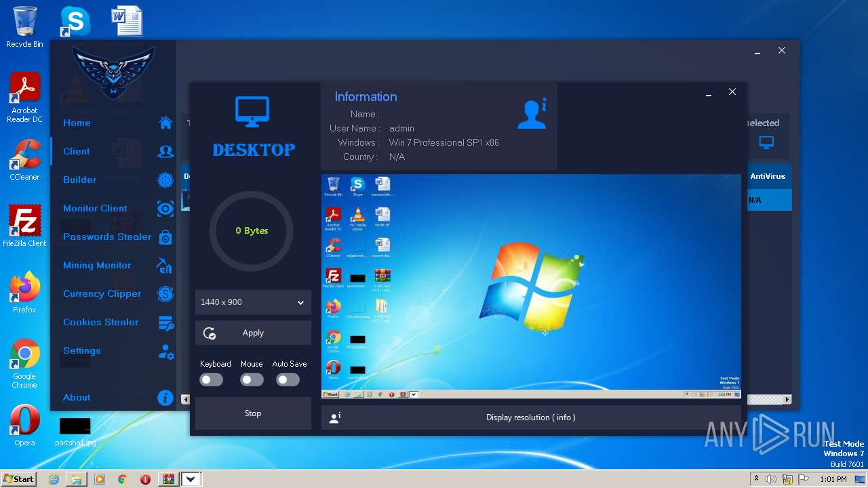Open Monitor Client menu item
This screenshot has height=488, width=868.
(x=95, y=208)
